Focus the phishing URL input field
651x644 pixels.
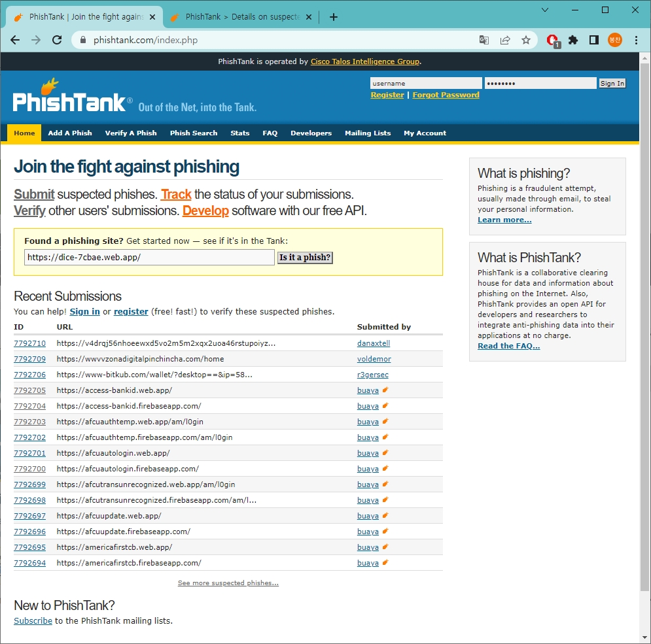coord(149,258)
